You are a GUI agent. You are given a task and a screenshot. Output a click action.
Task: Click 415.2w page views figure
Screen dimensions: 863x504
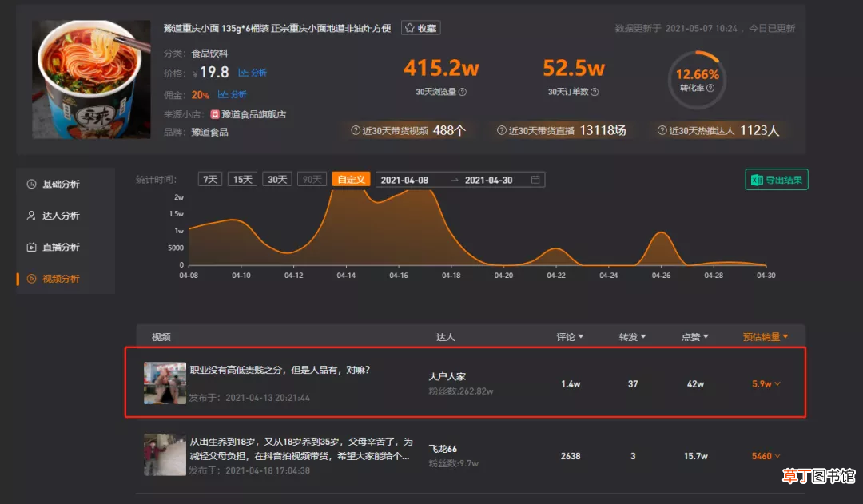pos(441,68)
